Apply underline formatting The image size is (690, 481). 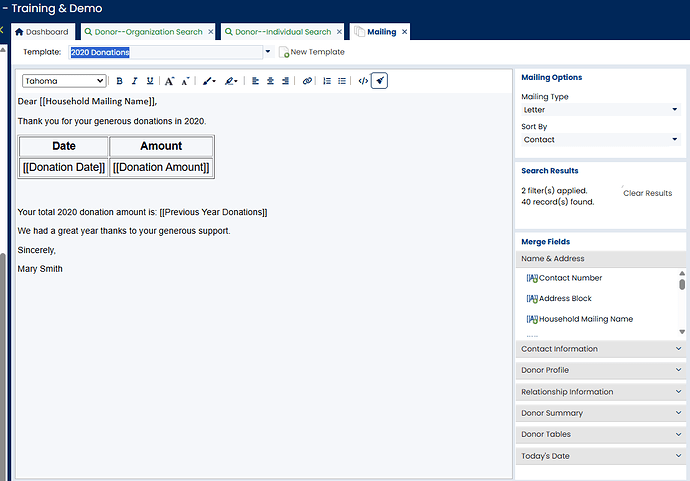150,81
